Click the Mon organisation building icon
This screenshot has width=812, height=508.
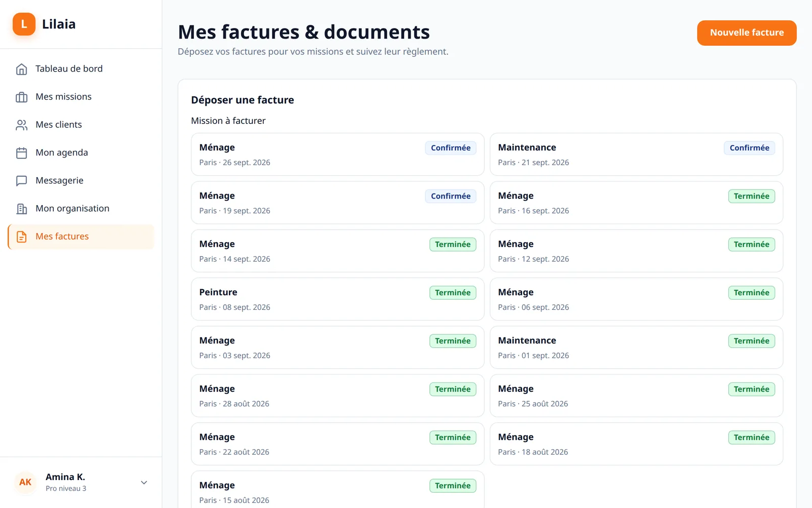pos(21,209)
